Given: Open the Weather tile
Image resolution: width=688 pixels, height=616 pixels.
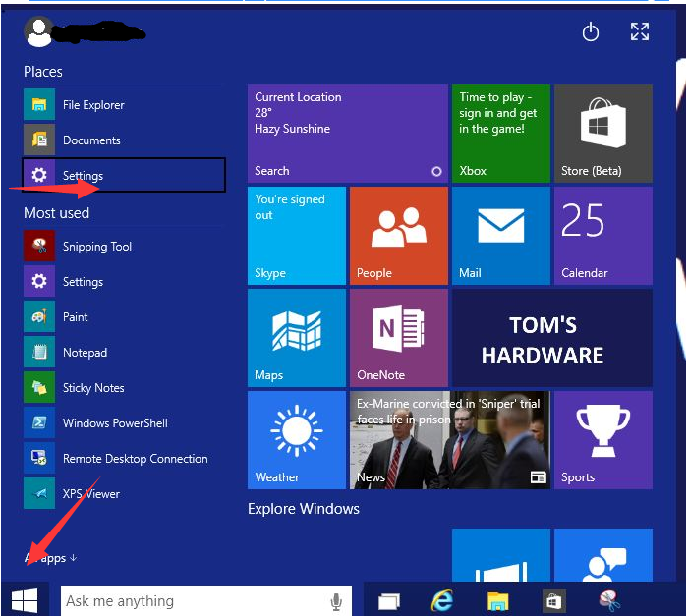Looking at the screenshot, I should [297, 440].
